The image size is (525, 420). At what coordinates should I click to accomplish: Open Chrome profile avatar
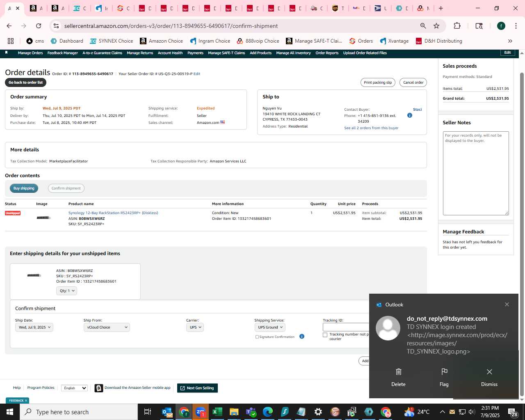501,26
